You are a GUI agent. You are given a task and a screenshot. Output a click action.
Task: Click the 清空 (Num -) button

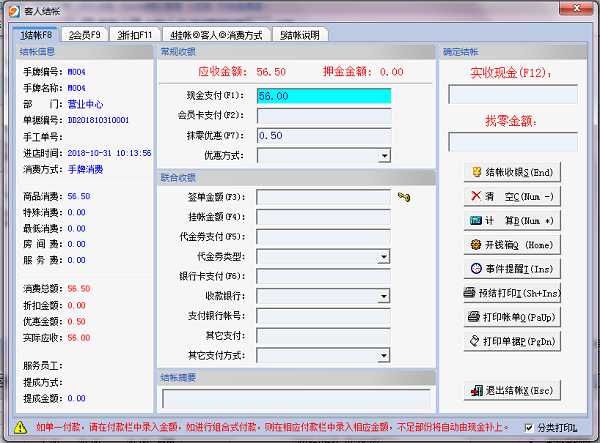(512, 197)
